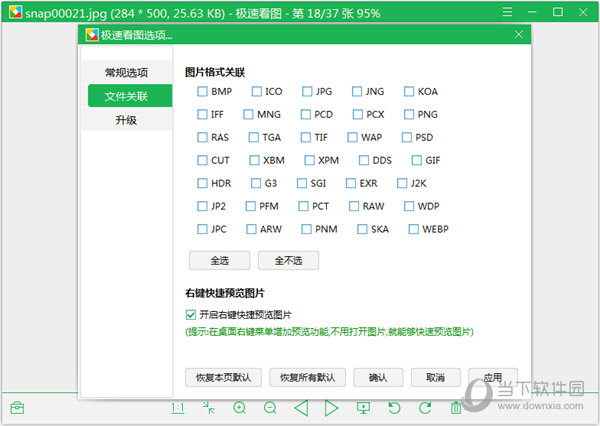The width and height of the screenshot is (600, 426).
Task: Open the 常规选项 settings tab
Action: click(126, 72)
